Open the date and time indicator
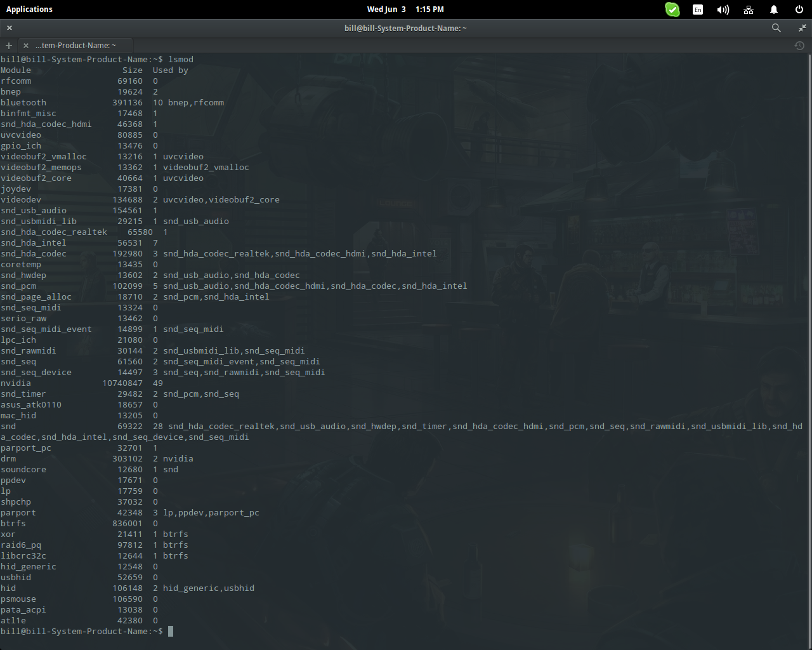Screen dimensions: 812x650 405,10
